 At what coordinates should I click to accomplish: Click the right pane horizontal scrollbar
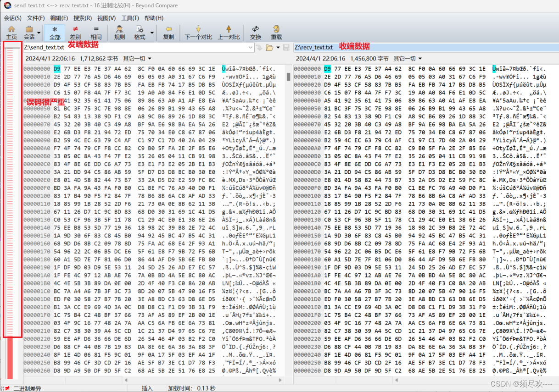pos(475,380)
